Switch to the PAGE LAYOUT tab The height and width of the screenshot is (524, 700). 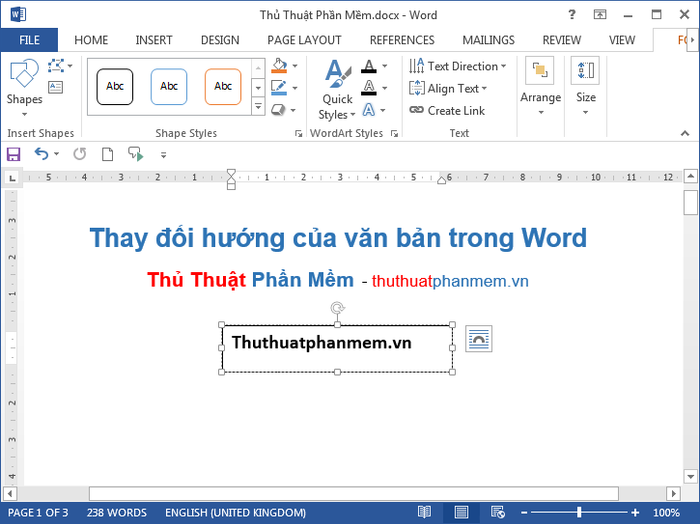(304, 40)
